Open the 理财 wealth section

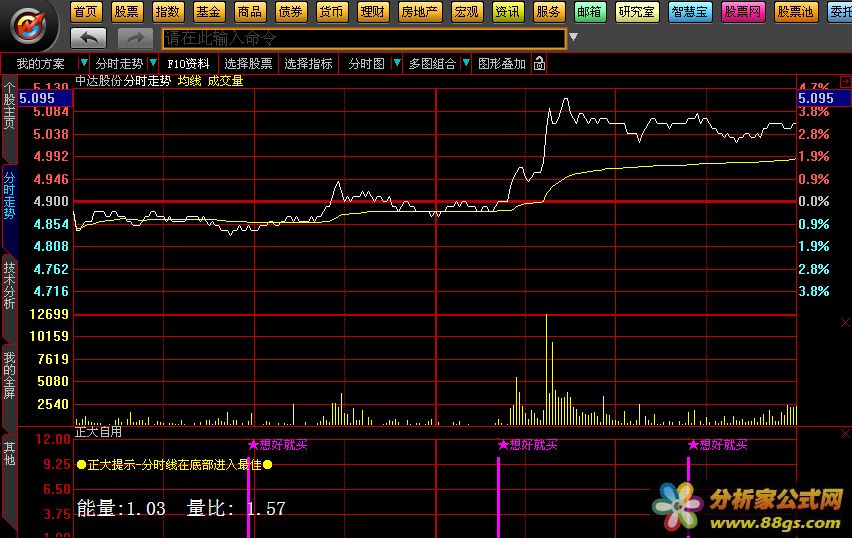pyautogui.click(x=373, y=12)
